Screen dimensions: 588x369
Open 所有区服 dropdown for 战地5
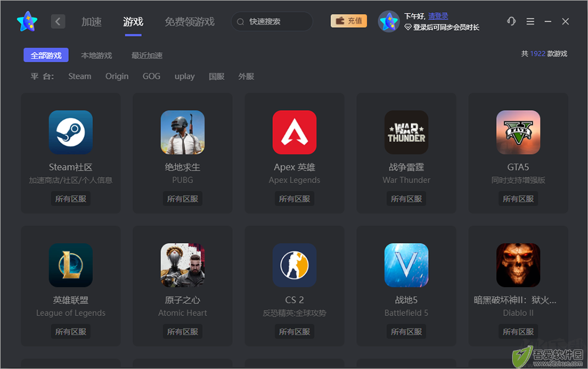point(406,331)
